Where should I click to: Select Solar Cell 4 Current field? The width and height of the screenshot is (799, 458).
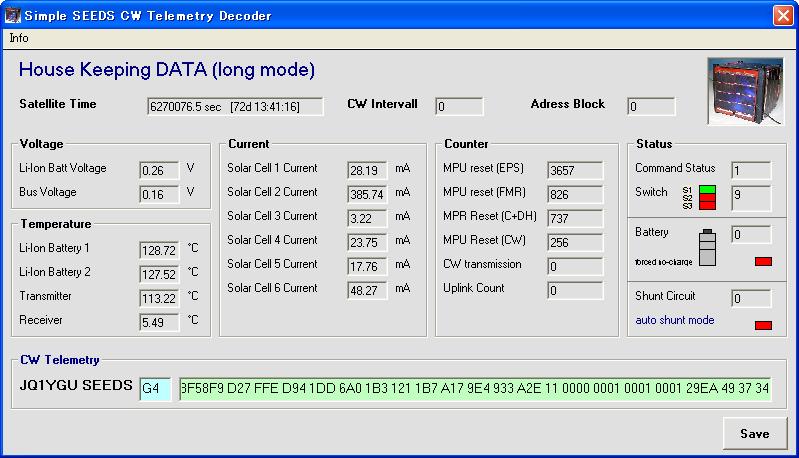coord(367,242)
